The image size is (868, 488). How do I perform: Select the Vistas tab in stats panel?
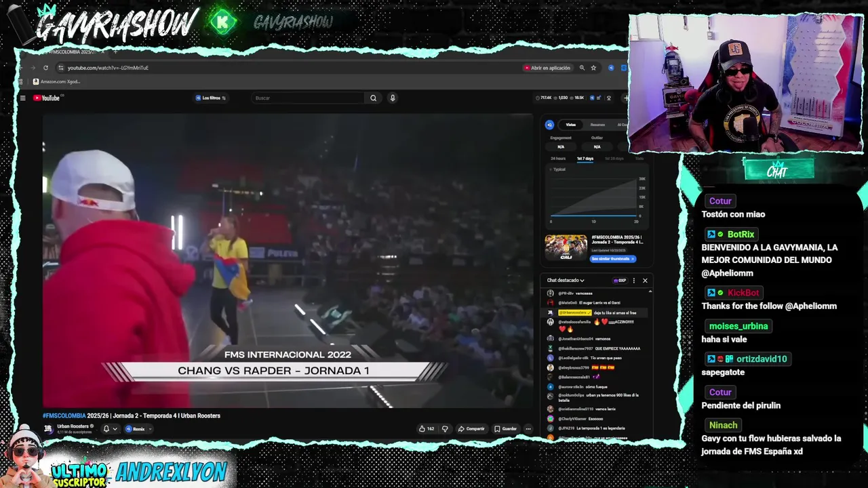[x=571, y=125]
